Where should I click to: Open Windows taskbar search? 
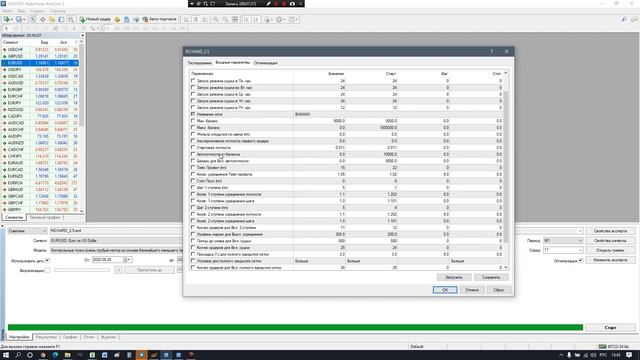[x=18, y=355]
